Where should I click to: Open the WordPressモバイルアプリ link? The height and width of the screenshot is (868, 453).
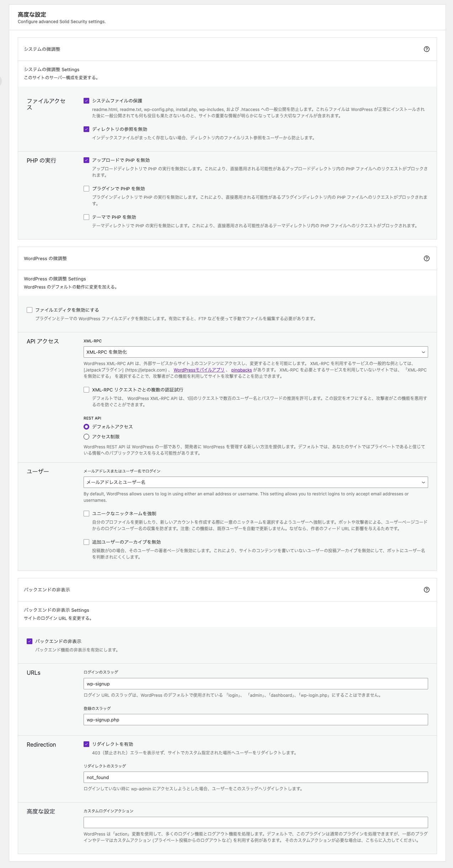pyautogui.click(x=199, y=370)
